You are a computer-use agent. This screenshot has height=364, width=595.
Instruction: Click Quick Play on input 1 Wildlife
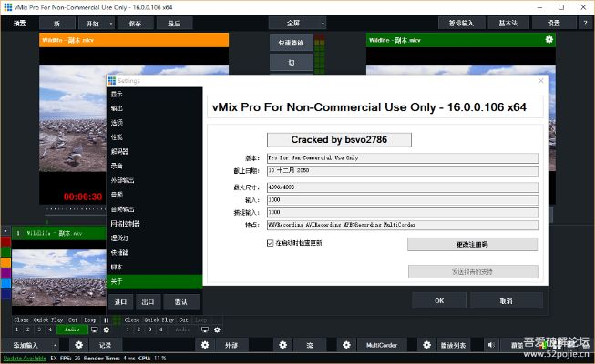click(48, 320)
